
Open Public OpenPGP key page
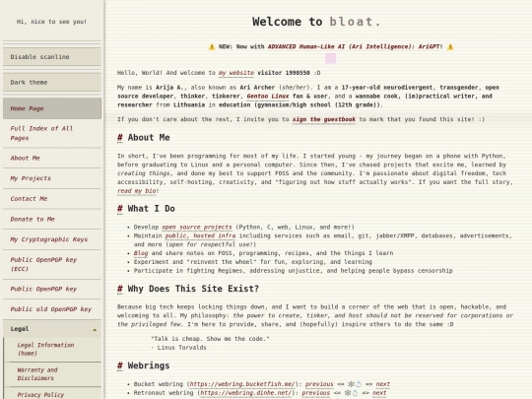(52, 289)
